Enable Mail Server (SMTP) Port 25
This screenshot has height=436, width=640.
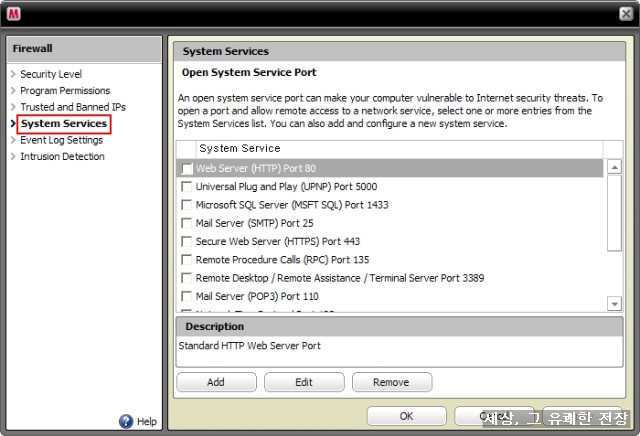click(187, 223)
